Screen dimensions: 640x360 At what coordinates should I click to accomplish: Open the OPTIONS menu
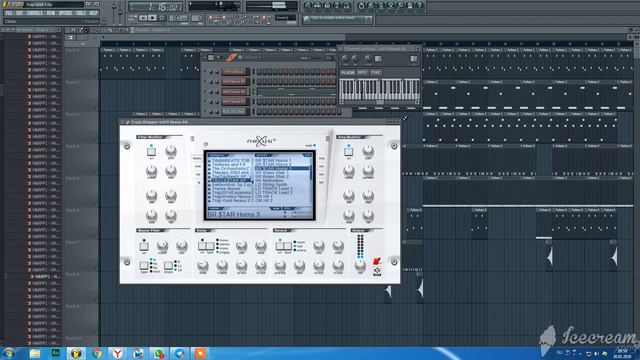pos(65,13)
